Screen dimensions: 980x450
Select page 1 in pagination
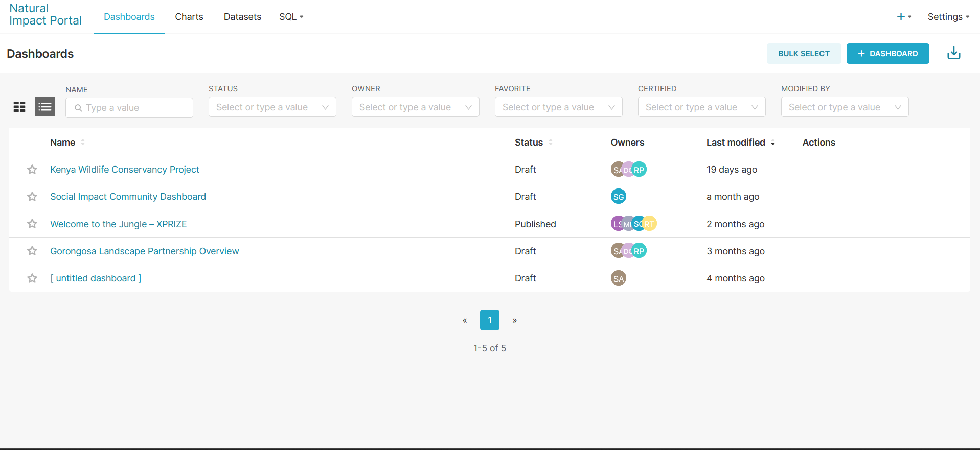(490, 320)
